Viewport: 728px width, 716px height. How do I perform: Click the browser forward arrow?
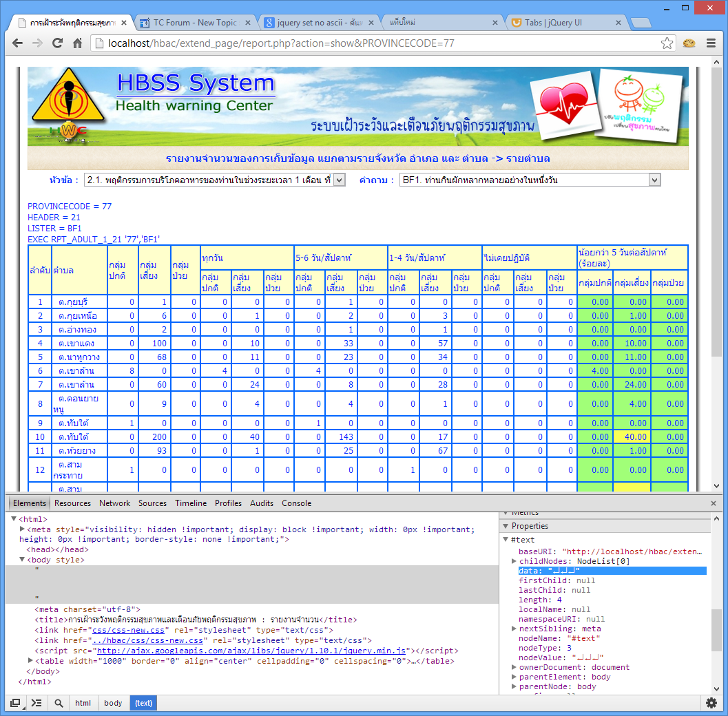tap(38, 43)
